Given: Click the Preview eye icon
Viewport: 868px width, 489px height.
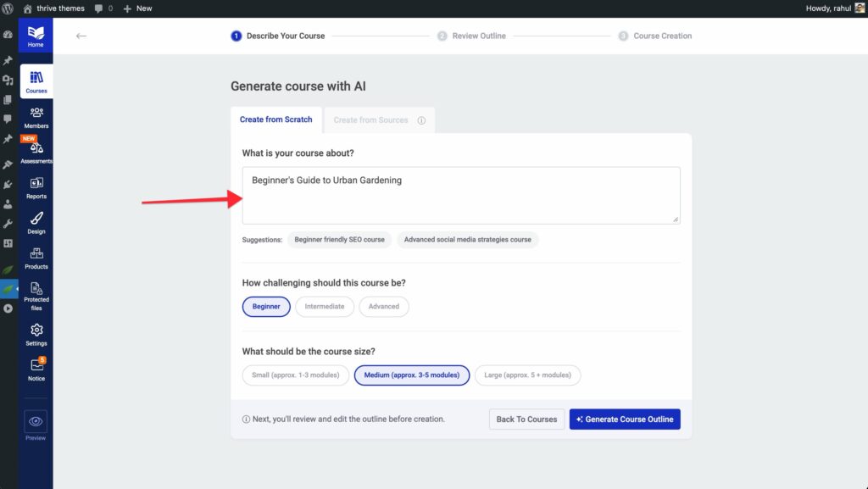Looking at the screenshot, I should [36, 421].
